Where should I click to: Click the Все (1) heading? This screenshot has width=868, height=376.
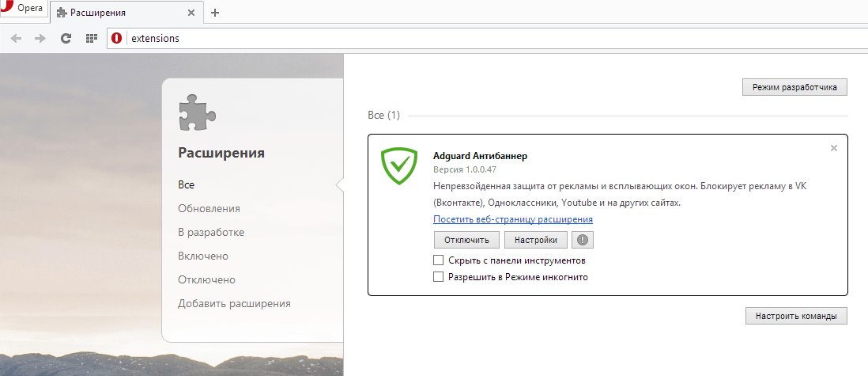click(x=383, y=116)
